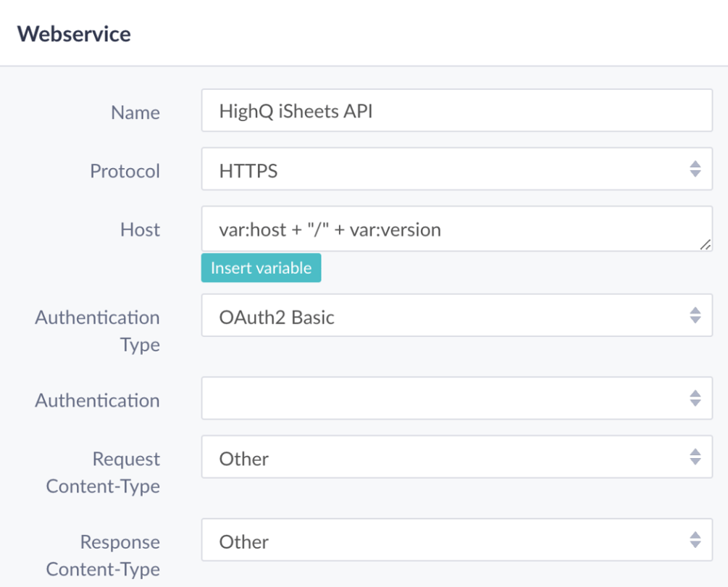
Task: Select the Protocol field label
Action: click(125, 171)
